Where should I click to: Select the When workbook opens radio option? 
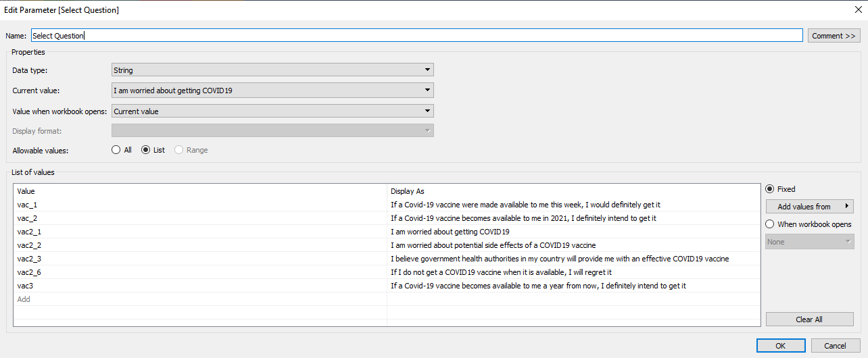click(x=770, y=224)
